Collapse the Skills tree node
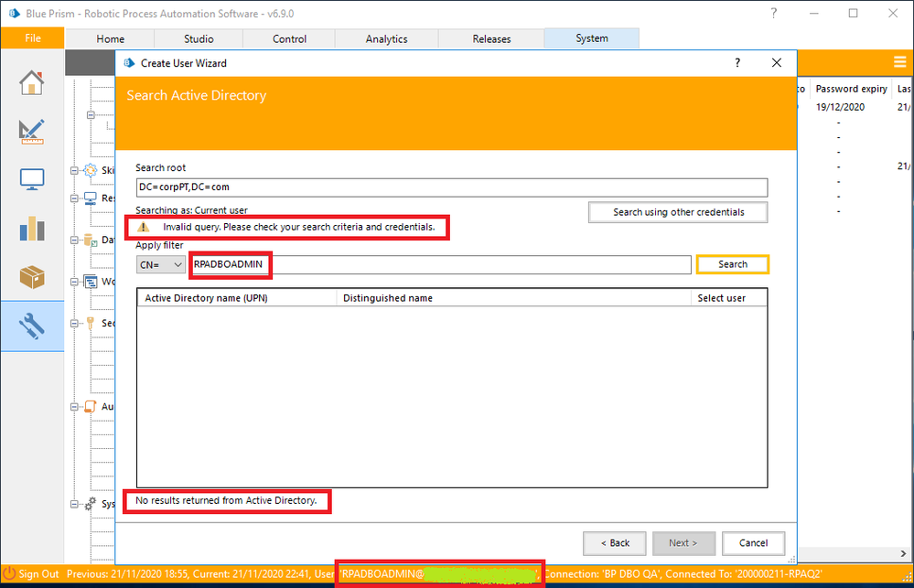 coord(75,170)
